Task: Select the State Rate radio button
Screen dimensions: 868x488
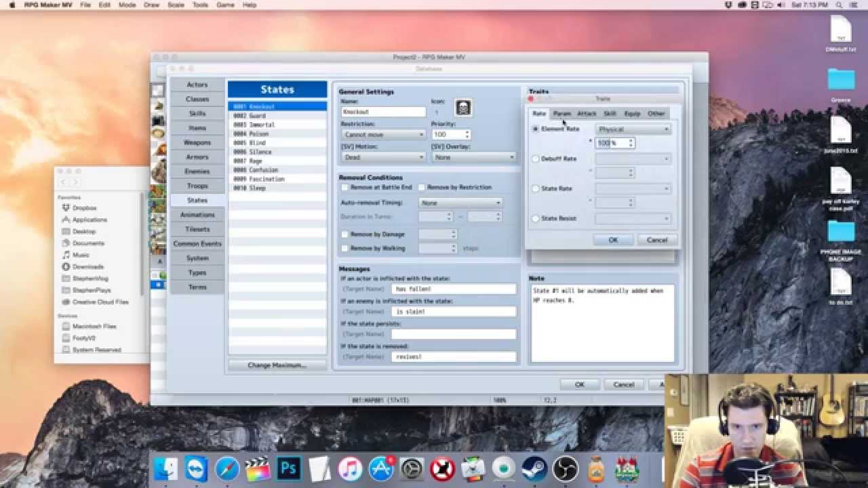Action: pos(536,188)
